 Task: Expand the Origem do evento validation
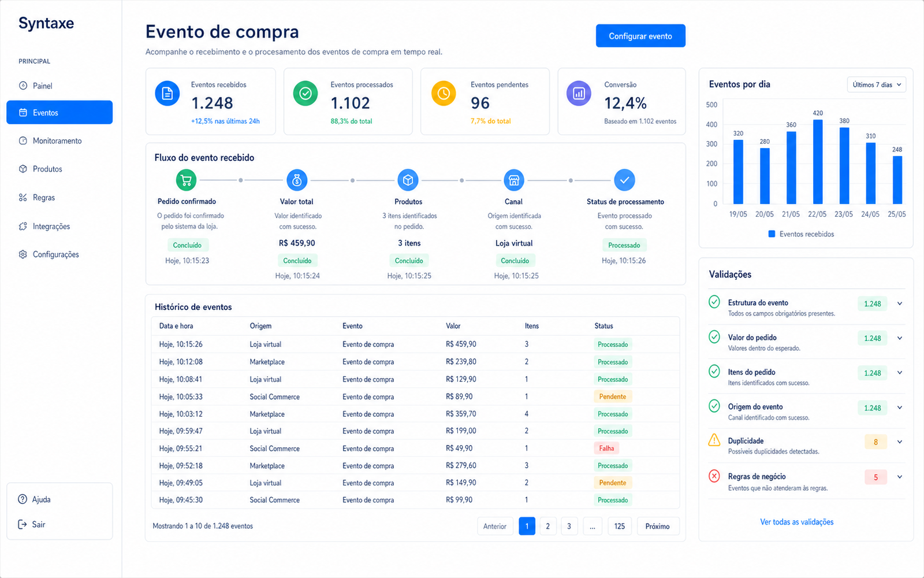click(900, 407)
